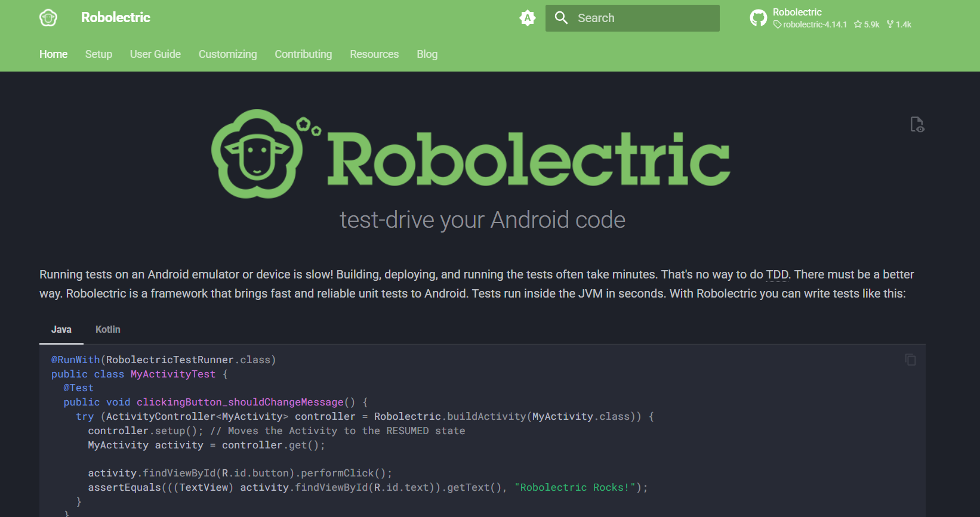Open the Robolectric GitHub repository link
980x517 pixels.
point(831,18)
